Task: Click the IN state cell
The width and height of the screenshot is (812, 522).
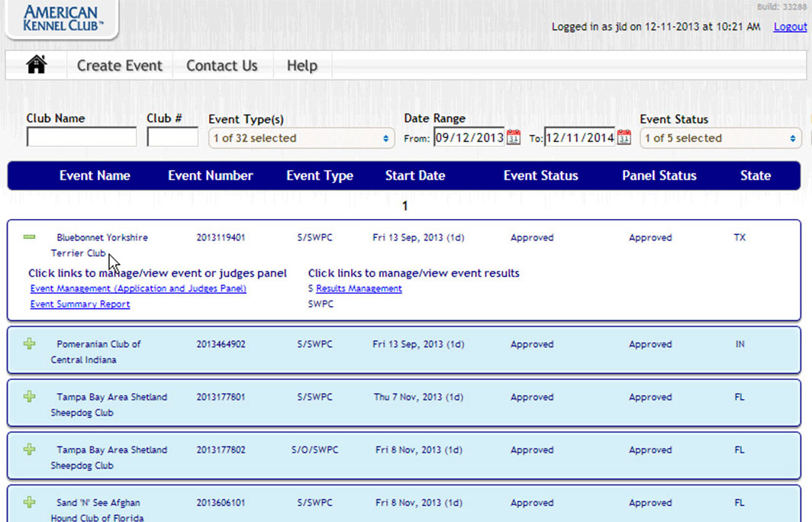Action: point(739,344)
